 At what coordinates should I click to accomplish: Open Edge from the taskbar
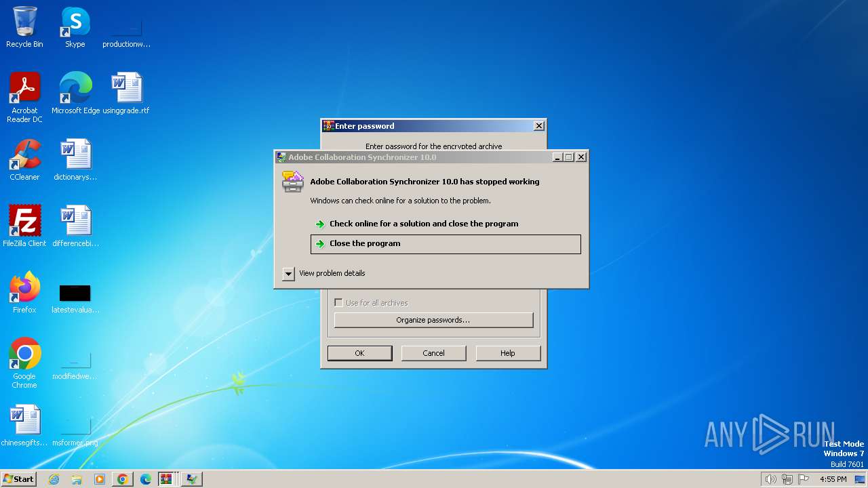145,479
